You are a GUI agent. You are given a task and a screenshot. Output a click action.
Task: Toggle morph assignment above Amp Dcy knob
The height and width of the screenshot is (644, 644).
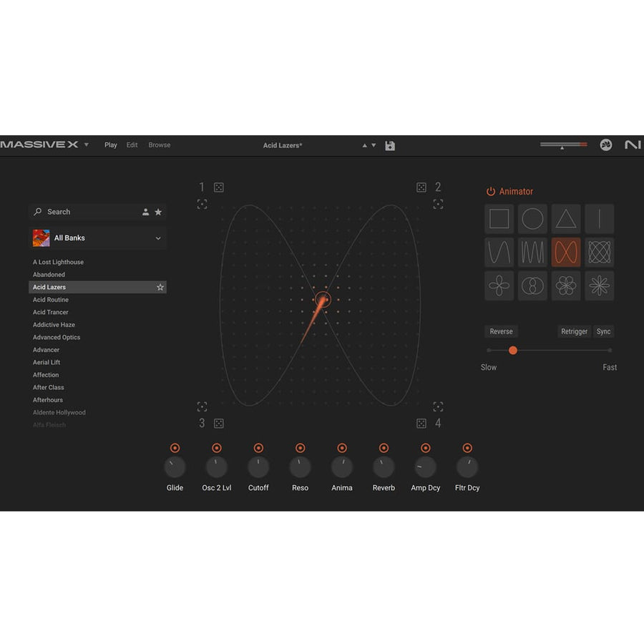tap(426, 448)
